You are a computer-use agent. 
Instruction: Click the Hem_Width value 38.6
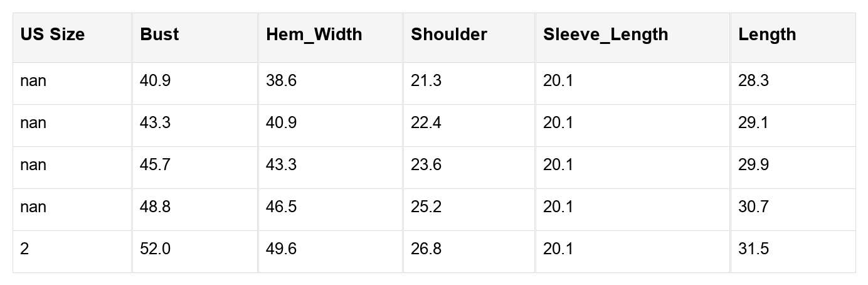coord(281,81)
